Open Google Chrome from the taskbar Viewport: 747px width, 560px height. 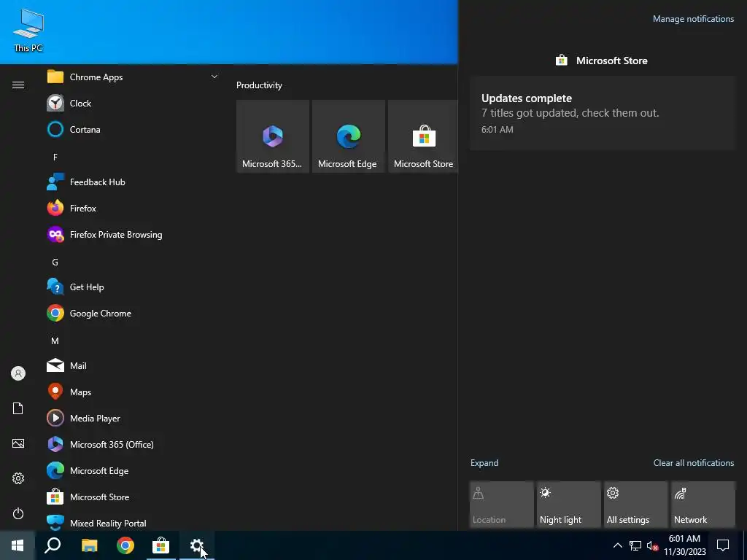(125, 545)
